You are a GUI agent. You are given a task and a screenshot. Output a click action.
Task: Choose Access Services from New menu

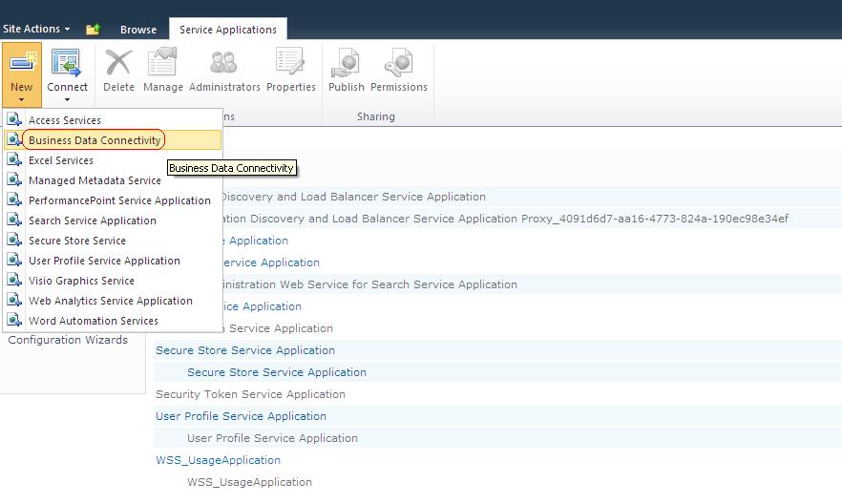(113, 119)
